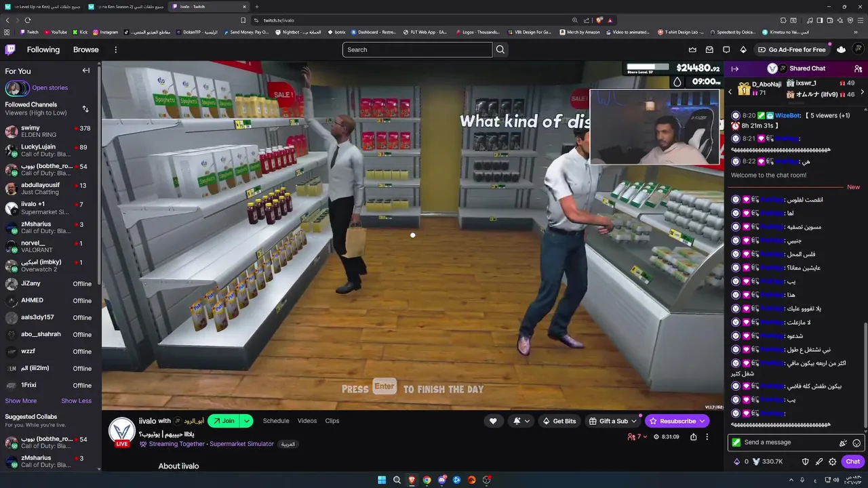Open the Browse tab
The image size is (868, 488).
coord(86,49)
